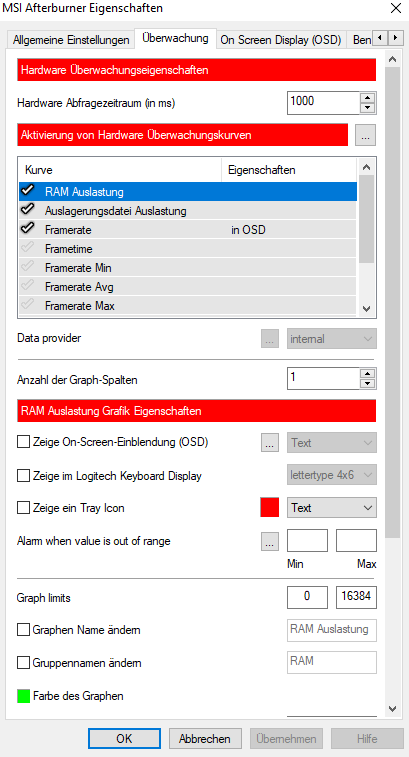Screen dimensions: 409x757
Task: Click the Hardware Abfragezeitraum value field
Action: pyautogui.click(x=324, y=103)
